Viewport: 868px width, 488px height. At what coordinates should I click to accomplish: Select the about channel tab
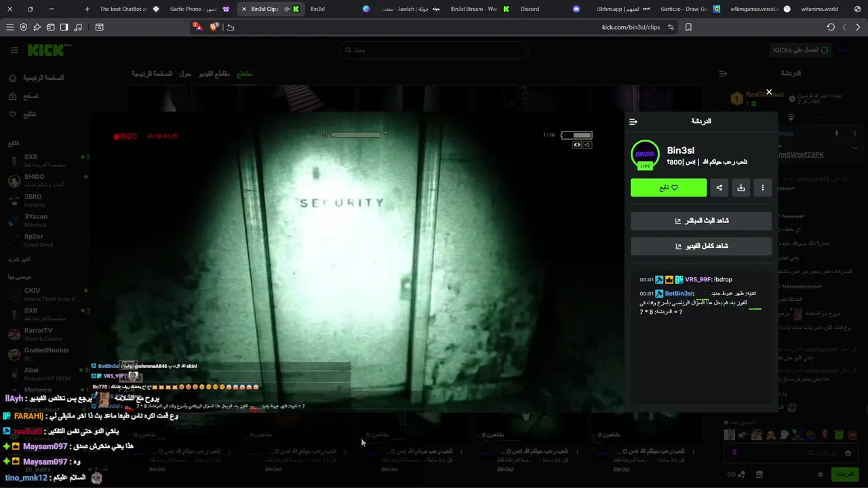(185, 73)
